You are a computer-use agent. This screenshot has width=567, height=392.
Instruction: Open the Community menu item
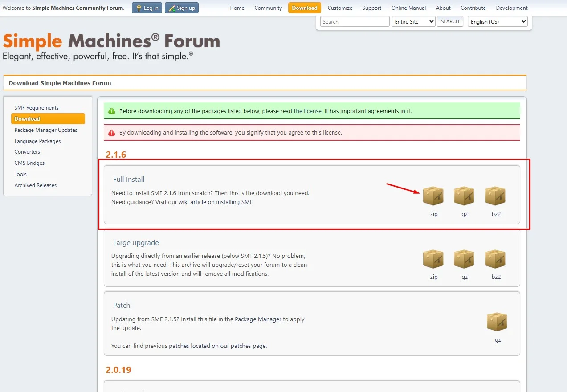[268, 8]
